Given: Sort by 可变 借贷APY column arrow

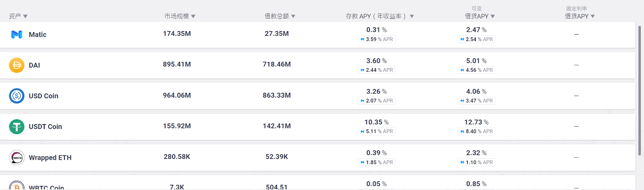Looking at the screenshot, I should (x=493, y=16).
